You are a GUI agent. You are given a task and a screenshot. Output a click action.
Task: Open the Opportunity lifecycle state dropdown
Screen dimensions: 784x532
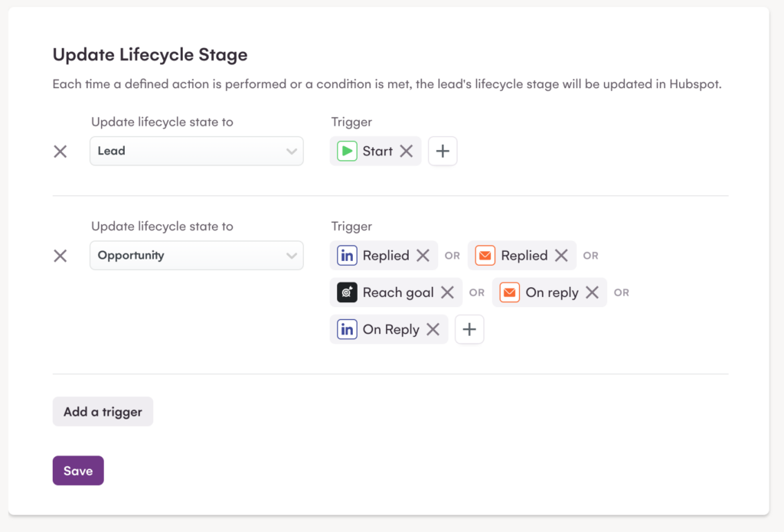point(196,255)
